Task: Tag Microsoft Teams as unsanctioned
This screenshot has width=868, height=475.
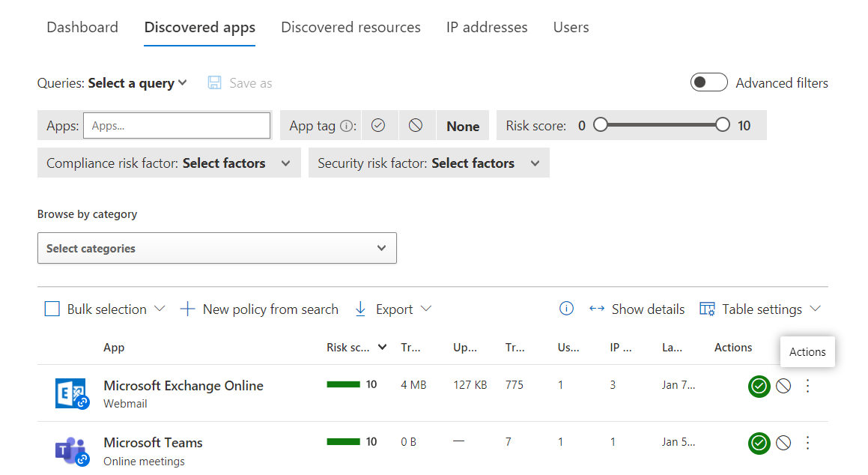Action: point(783,443)
